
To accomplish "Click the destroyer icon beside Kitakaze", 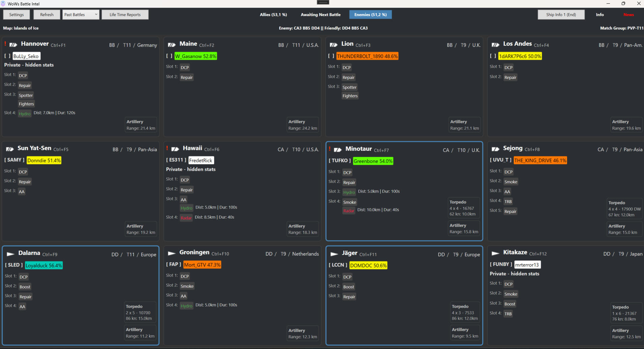I will 495,253.
